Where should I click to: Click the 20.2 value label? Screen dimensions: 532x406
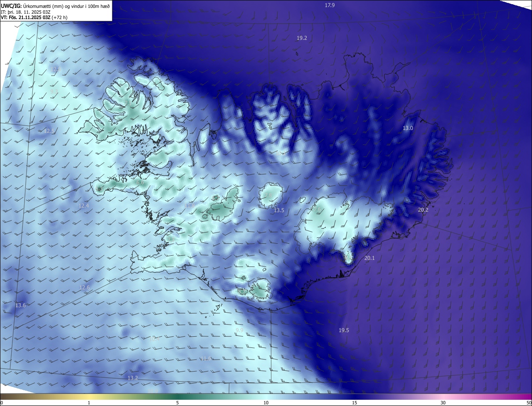(x=423, y=210)
